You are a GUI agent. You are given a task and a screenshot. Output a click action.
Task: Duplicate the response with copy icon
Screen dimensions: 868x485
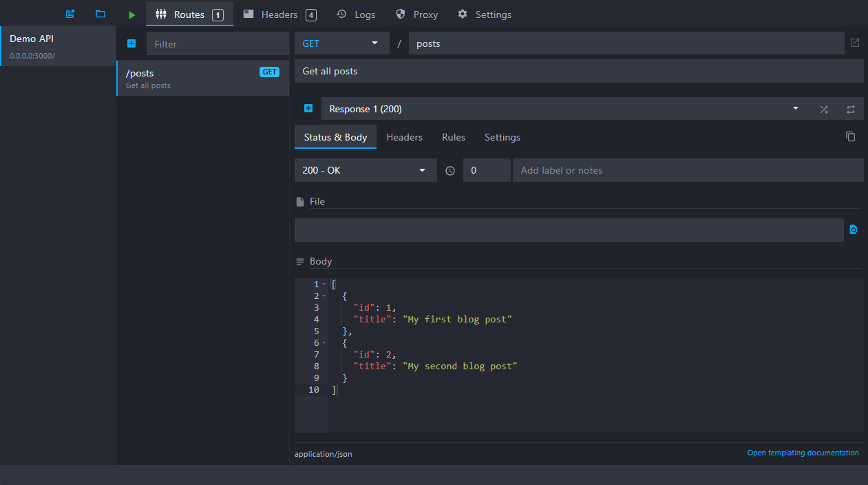coord(850,136)
